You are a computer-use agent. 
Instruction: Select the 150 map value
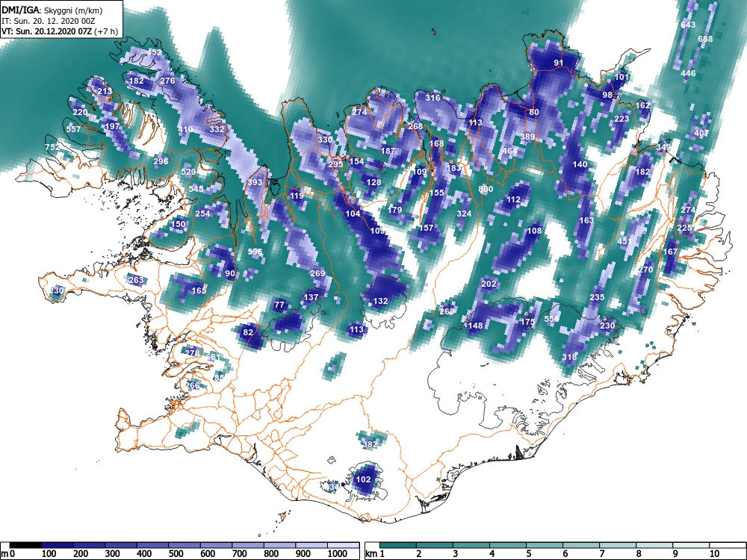click(179, 224)
